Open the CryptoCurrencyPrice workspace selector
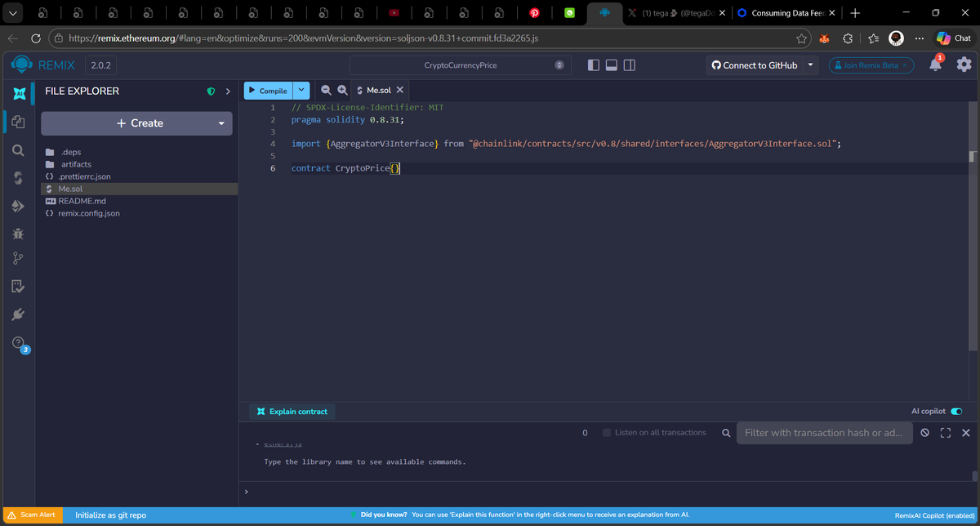 tap(460, 65)
